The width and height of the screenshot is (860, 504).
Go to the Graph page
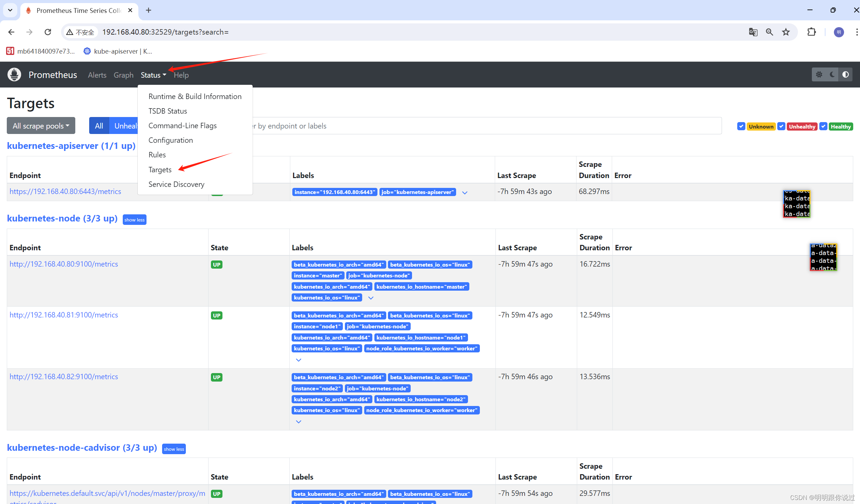click(x=123, y=75)
